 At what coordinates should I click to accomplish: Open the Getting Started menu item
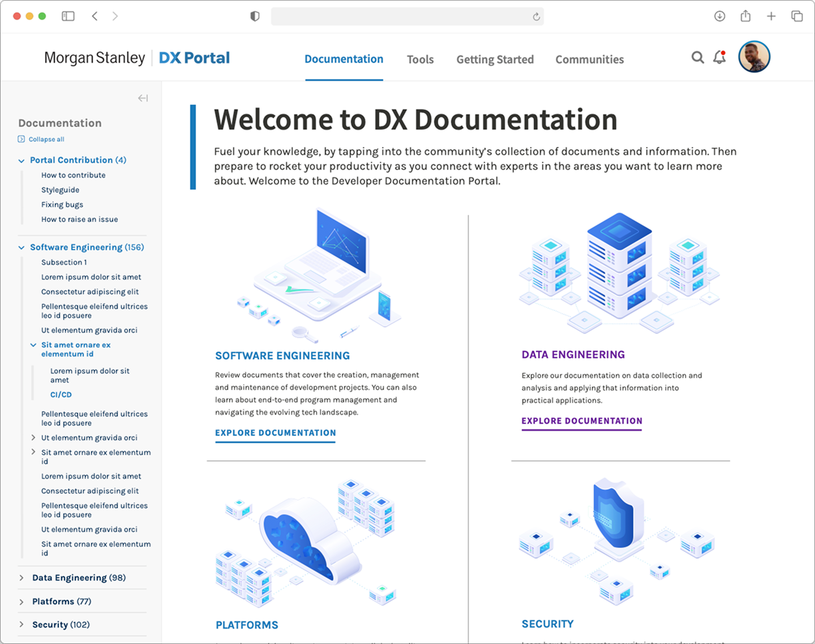pos(495,59)
